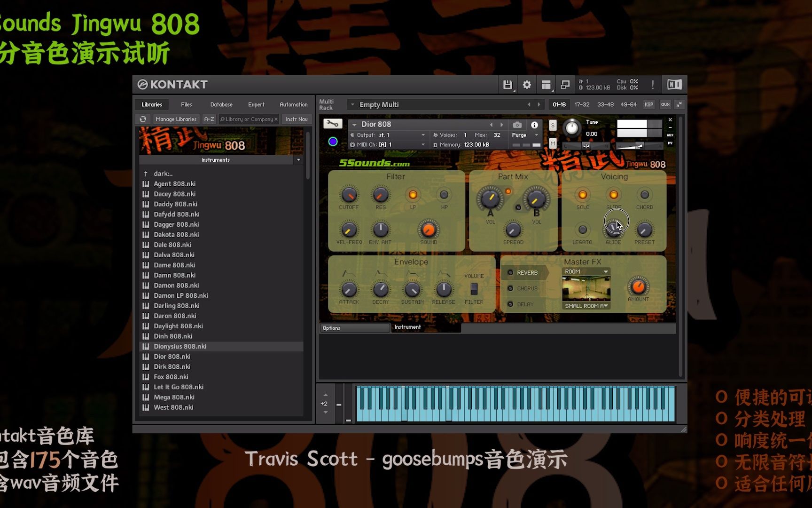The height and width of the screenshot is (508, 812).
Task: Toggle the LEGATO button
Action: (583, 230)
